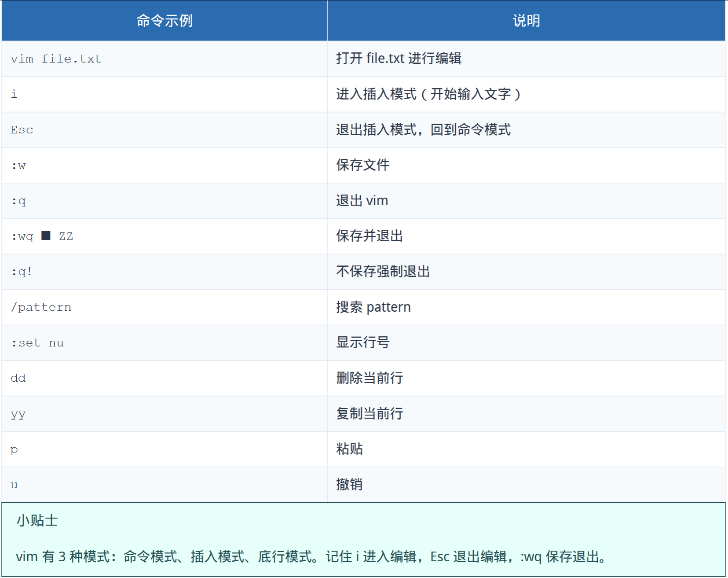Click the 'ZZ' command text
The width and height of the screenshot is (728, 578).
pyautogui.click(x=66, y=236)
